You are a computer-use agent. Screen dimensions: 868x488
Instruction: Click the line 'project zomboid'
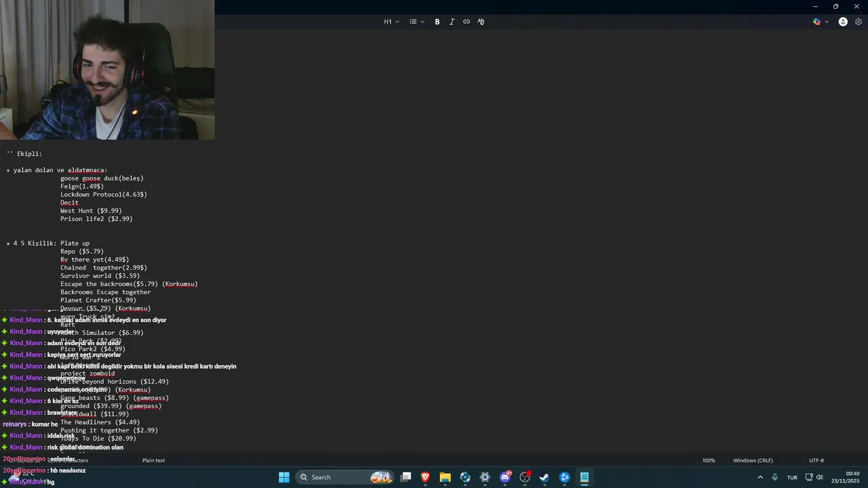(87, 373)
